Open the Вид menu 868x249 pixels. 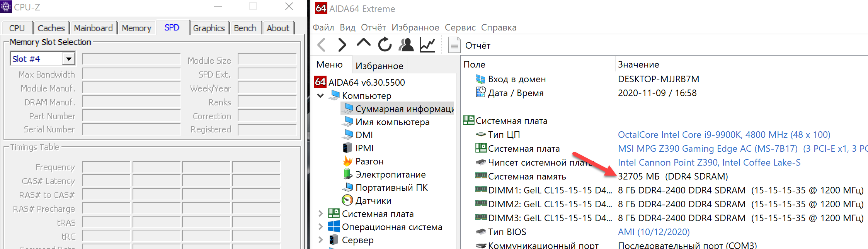coord(347,27)
